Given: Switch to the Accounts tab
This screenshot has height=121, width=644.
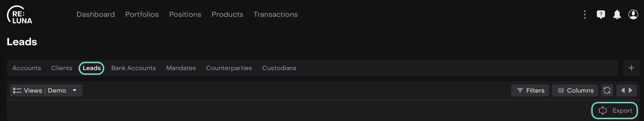Looking at the screenshot, I should [27, 68].
